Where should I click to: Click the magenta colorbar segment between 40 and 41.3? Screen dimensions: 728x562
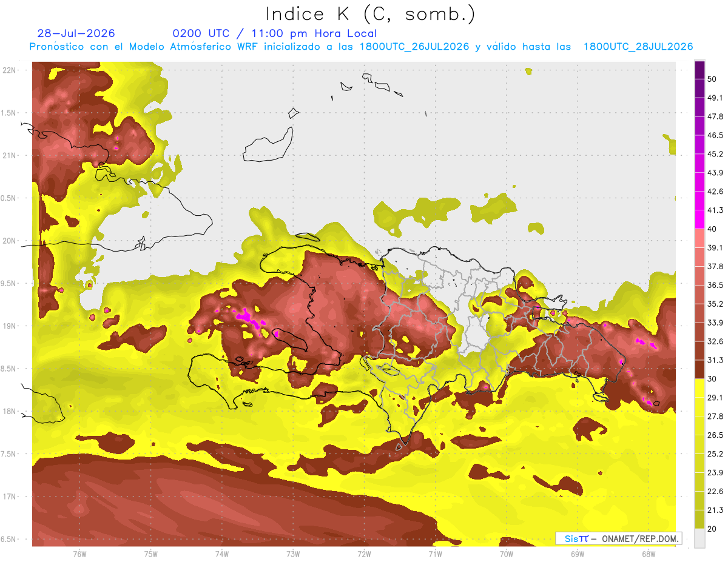tap(699, 219)
